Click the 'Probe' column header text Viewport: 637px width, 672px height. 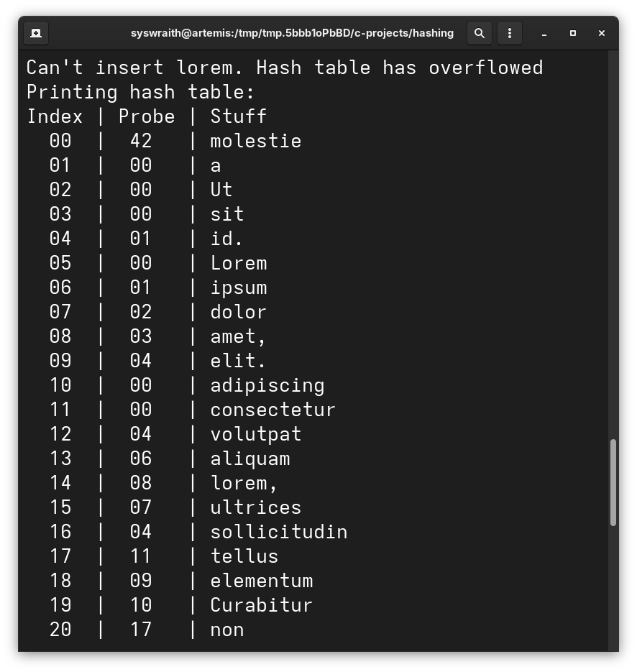point(147,116)
